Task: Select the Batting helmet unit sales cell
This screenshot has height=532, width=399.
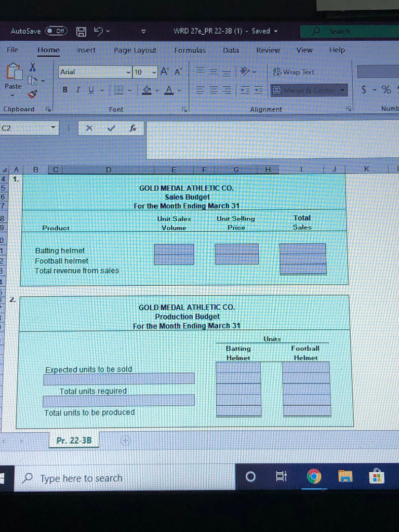Action: 174,249
